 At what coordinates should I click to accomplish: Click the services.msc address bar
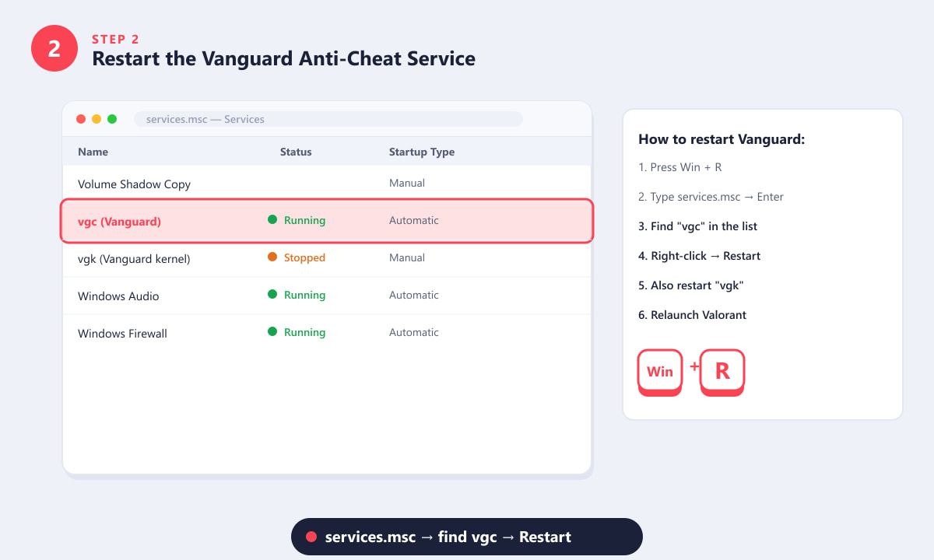point(328,119)
